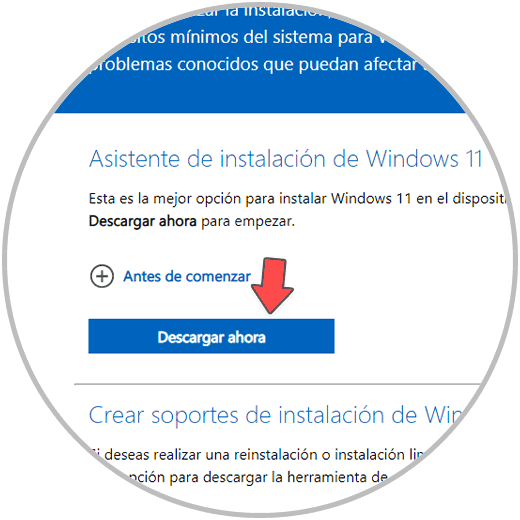The image size is (520, 520).
Task: Open the Antes de comenzar link text
Action: 187,276
